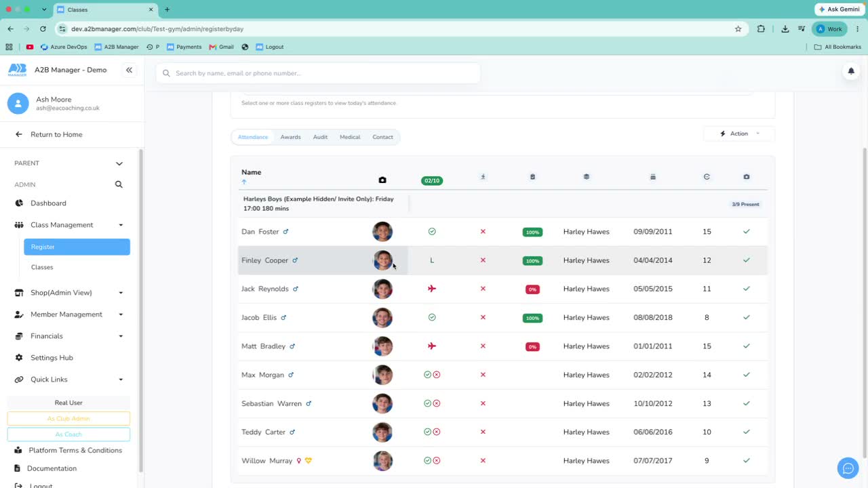The width and height of the screenshot is (868, 488).
Task: Click Return to Home
Action: [x=56, y=134]
